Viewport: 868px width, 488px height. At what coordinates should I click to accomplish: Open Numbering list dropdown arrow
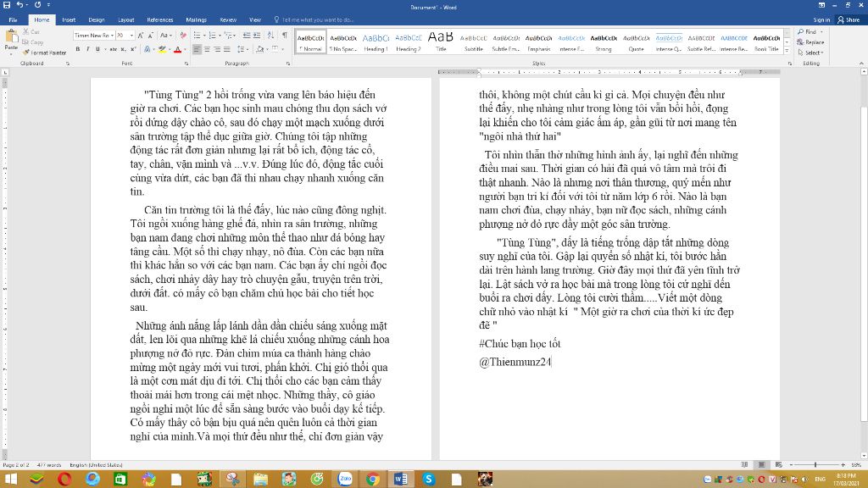pos(219,36)
